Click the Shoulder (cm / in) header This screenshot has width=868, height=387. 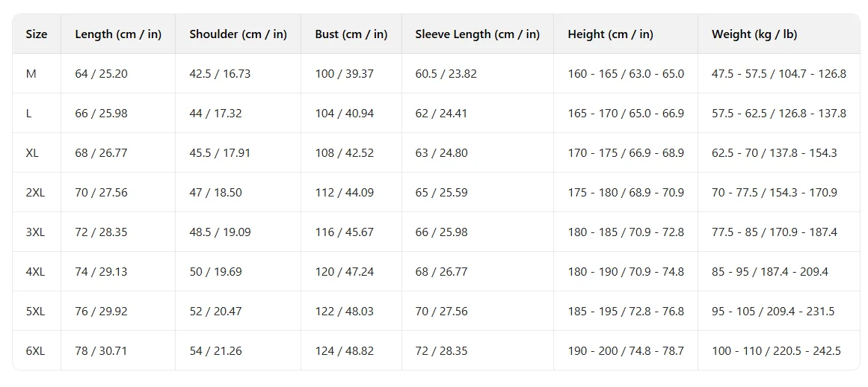[x=238, y=34]
